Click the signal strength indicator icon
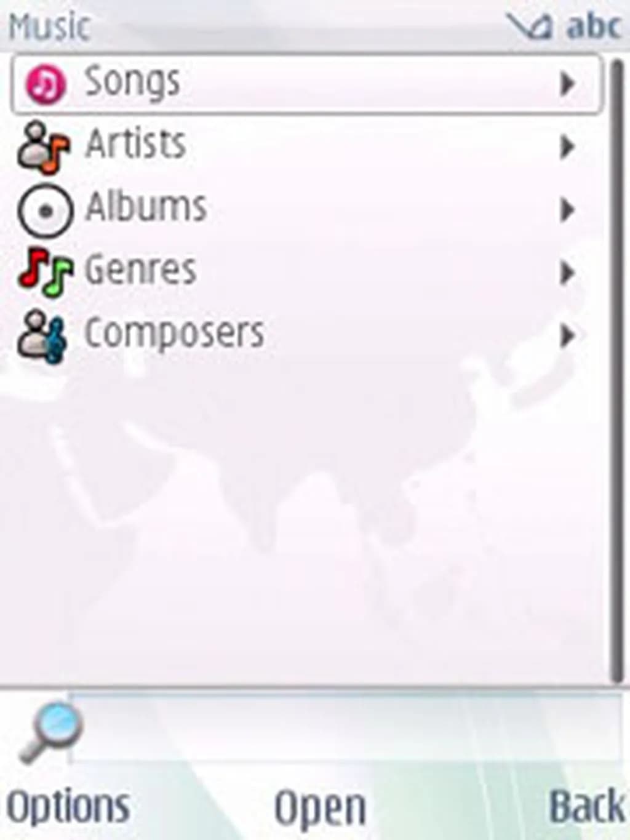The height and width of the screenshot is (840, 630). (x=529, y=26)
